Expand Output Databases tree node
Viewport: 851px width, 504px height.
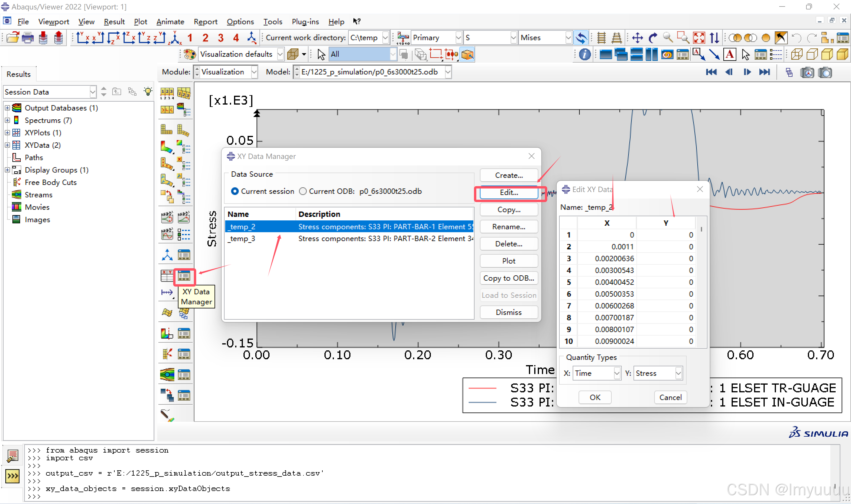click(7, 108)
